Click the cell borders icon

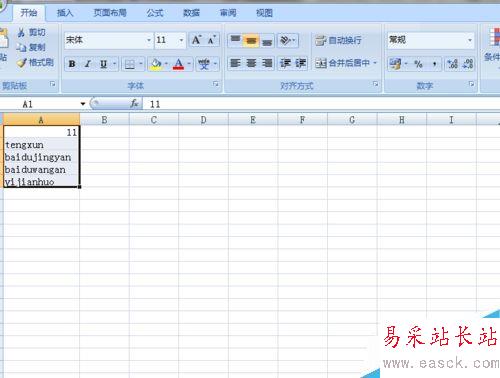point(129,64)
